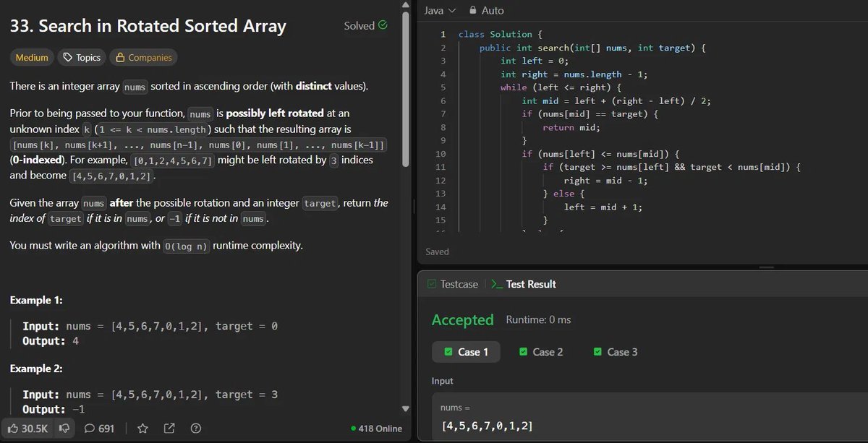Switch to the Test Result tab
Screen dimensions: 868x443
[524, 284]
